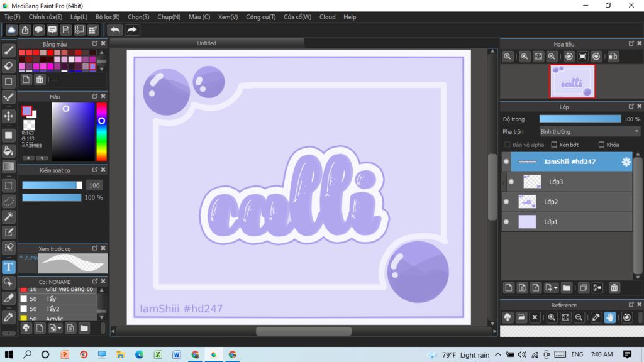The image size is (644, 362).
Task: Click the Redo arrow in the toolbar
Action: [x=132, y=30]
